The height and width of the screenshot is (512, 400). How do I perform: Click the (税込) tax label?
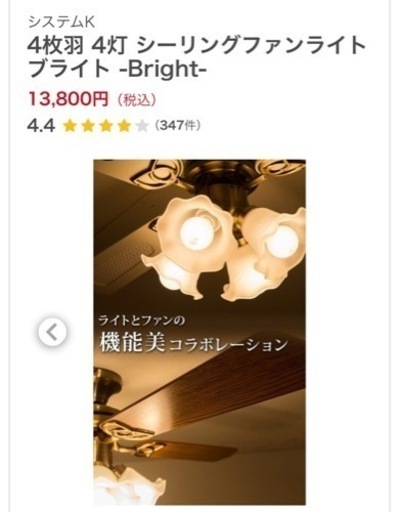tap(136, 100)
